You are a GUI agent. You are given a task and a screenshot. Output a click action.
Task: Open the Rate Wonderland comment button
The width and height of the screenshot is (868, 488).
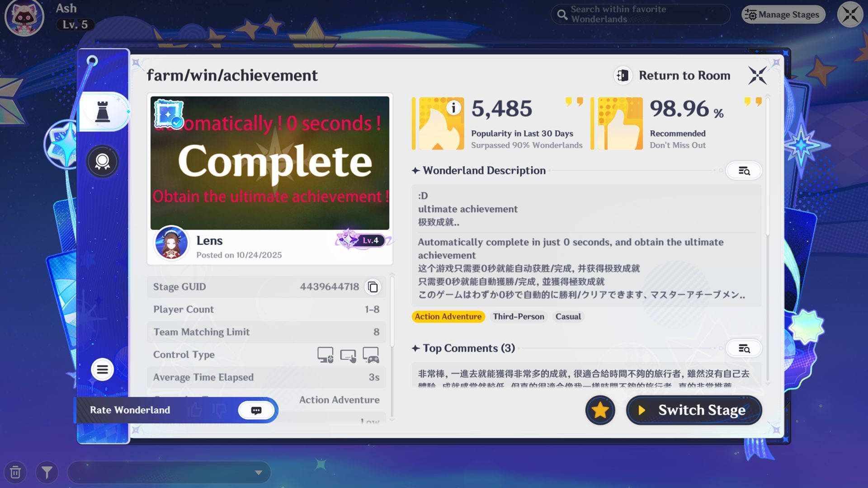(256, 410)
